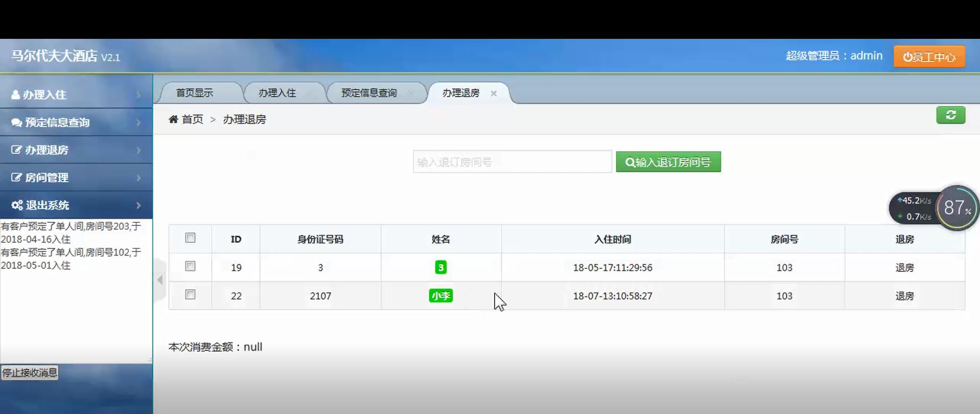Expand the 退出系统 sidebar chevron
Image resolution: width=980 pixels, height=414 pixels.
(138, 205)
